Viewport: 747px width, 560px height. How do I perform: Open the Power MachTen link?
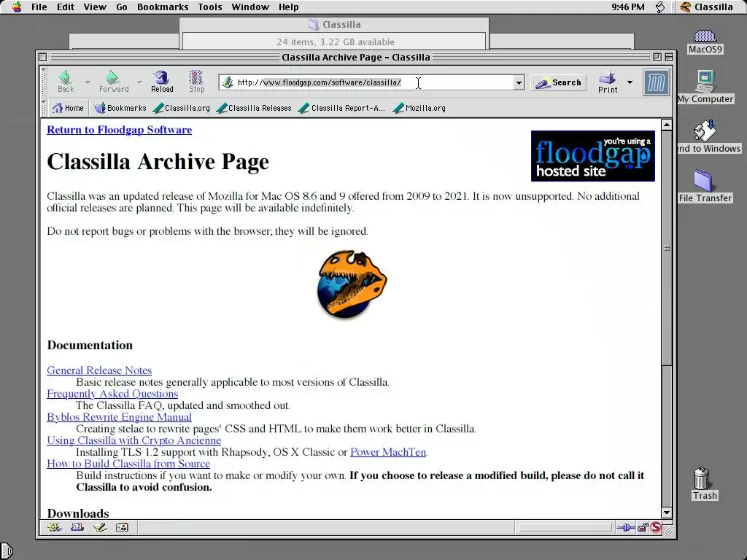[x=388, y=452]
